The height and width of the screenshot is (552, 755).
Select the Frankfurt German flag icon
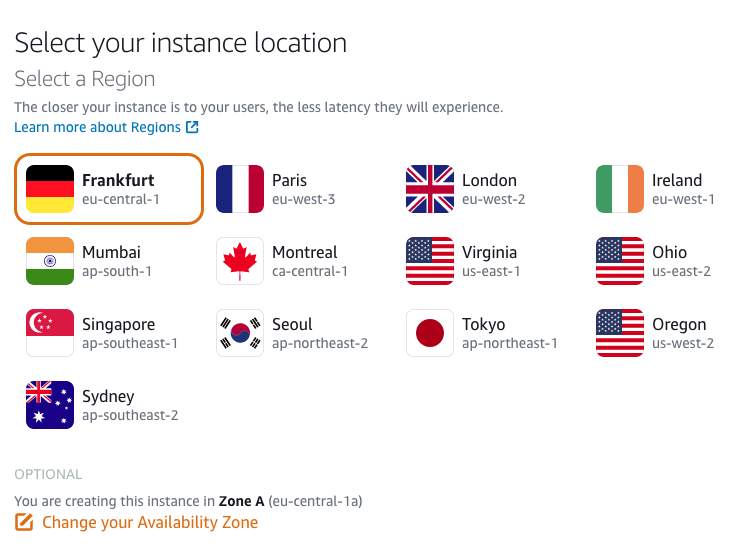(x=50, y=189)
